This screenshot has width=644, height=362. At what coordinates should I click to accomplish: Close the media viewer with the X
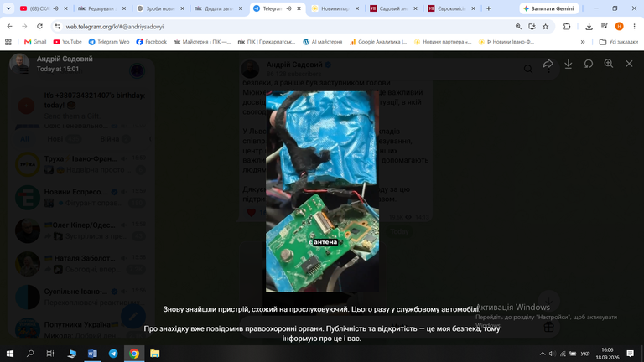(x=629, y=64)
